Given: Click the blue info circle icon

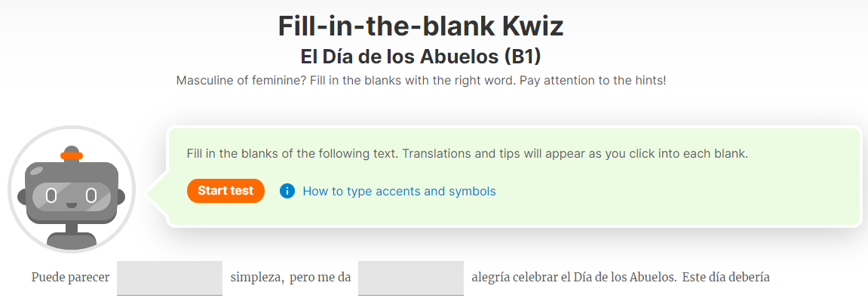Looking at the screenshot, I should pos(287,191).
